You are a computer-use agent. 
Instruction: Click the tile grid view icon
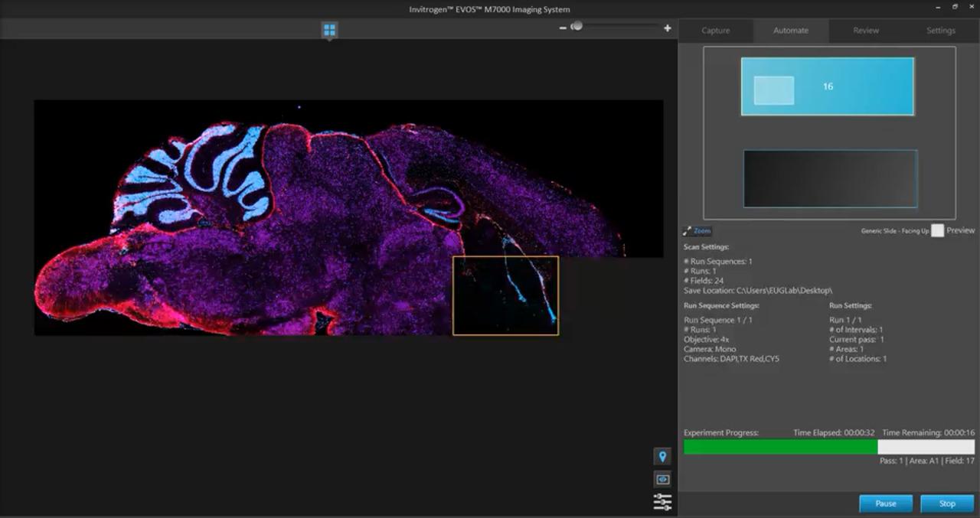pos(329,30)
